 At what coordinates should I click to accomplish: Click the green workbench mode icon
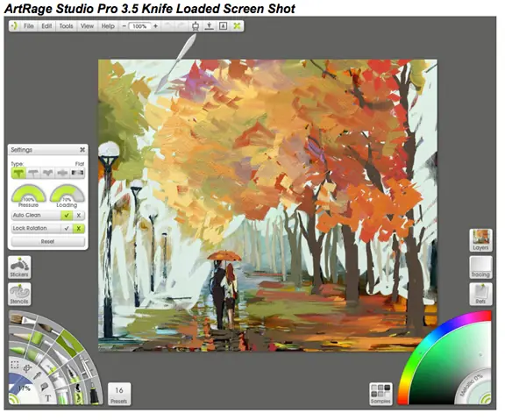(x=237, y=26)
